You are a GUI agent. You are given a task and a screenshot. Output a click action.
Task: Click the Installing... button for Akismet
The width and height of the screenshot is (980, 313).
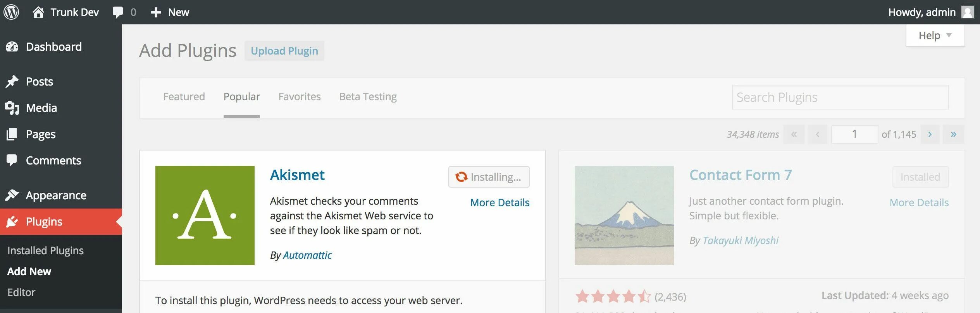489,177
